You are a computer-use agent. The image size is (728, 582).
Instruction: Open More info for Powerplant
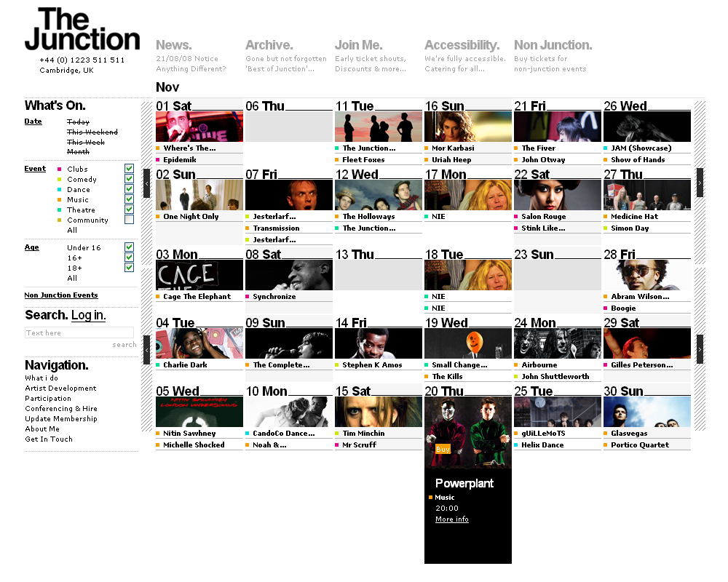point(452,519)
